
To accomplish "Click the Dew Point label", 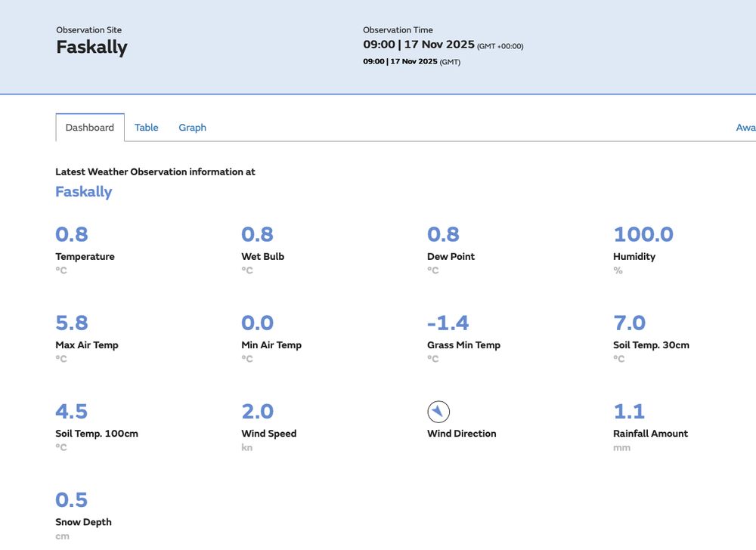I will pyautogui.click(x=451, y=257).
